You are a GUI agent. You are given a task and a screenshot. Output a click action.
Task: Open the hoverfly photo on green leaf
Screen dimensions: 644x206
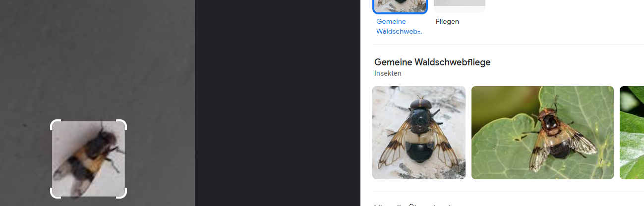[x=542, y=133]
